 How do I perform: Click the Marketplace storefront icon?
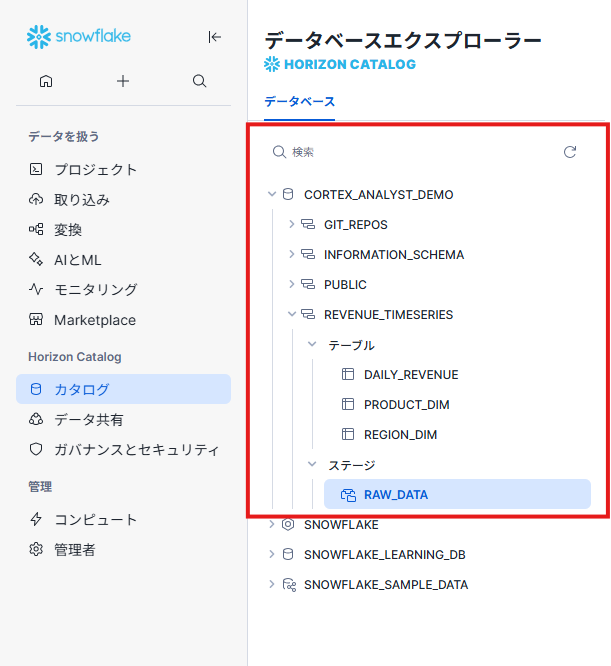tap(36, 319)
